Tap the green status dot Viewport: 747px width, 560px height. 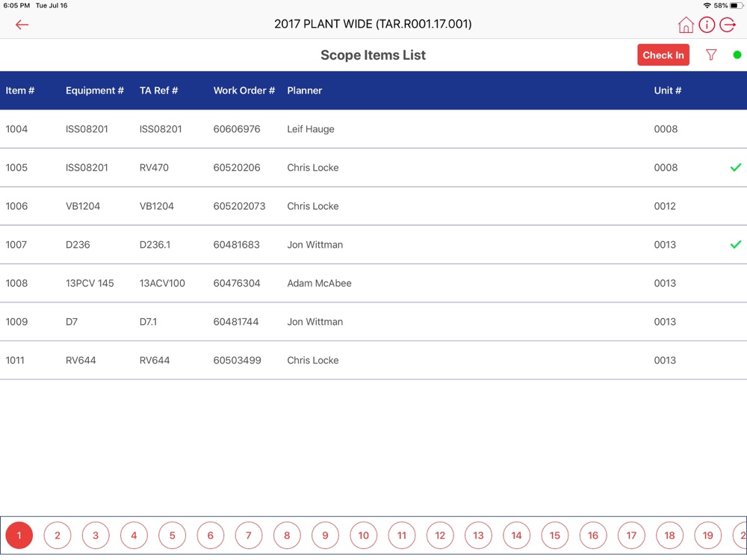(737, 55)
